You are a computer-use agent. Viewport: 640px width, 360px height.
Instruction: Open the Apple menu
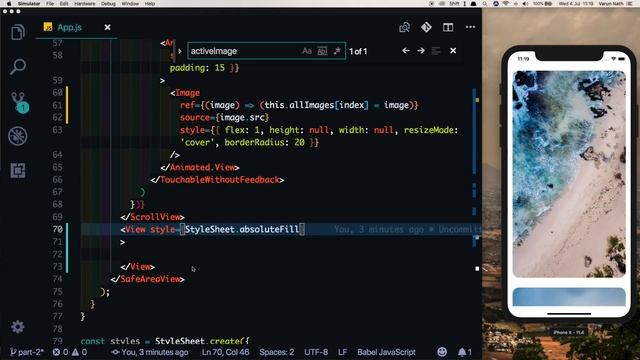9,3
